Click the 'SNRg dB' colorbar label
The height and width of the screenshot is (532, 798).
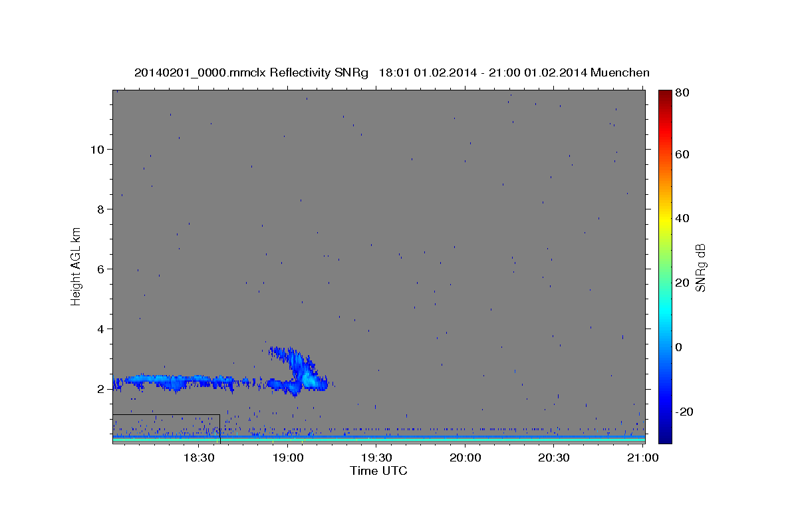(x=700, y=267)
